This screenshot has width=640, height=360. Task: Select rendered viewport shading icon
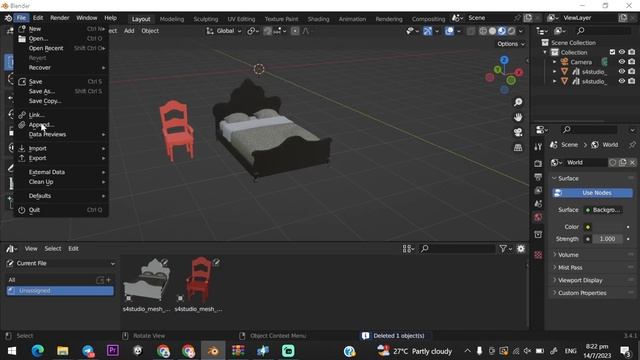point(511,31)
